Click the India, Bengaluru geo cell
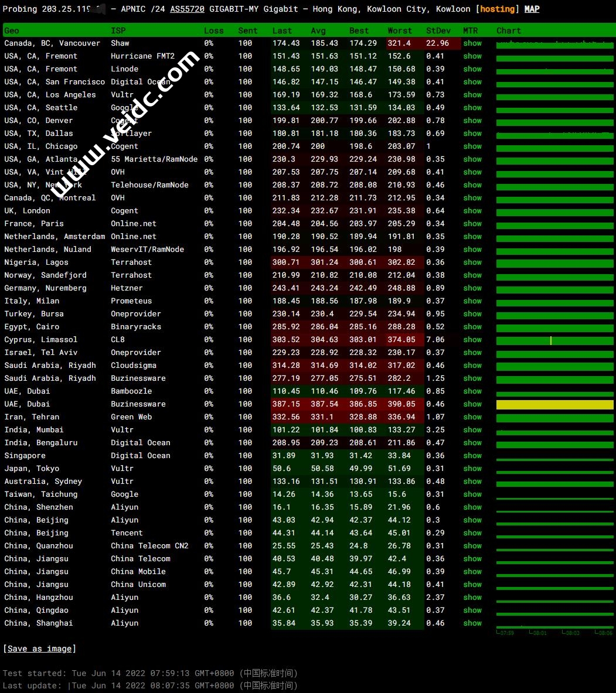 coord(40,442)
